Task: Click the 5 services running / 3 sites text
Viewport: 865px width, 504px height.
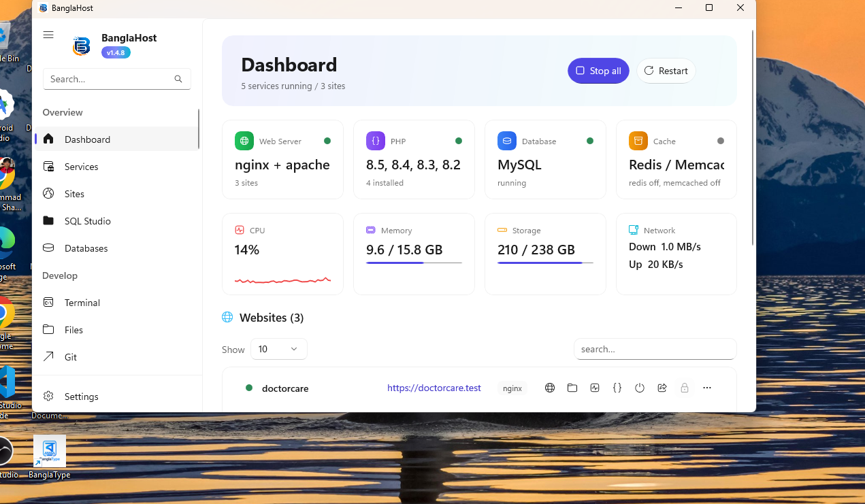Action: pos(293,86)
